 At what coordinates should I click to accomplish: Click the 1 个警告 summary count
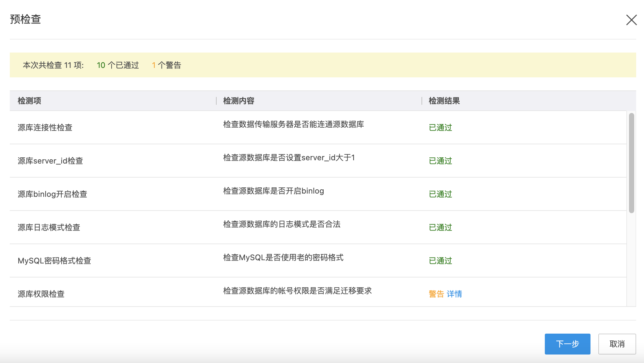pos(166,65)
